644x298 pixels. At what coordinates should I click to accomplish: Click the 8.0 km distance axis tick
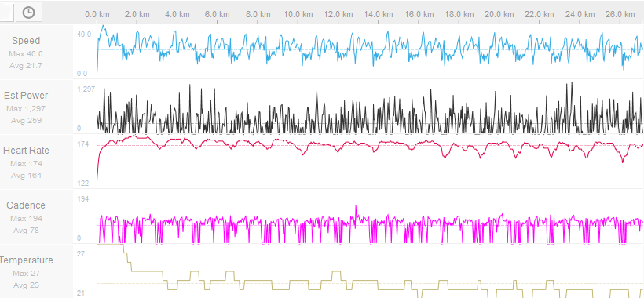(258, 14)
